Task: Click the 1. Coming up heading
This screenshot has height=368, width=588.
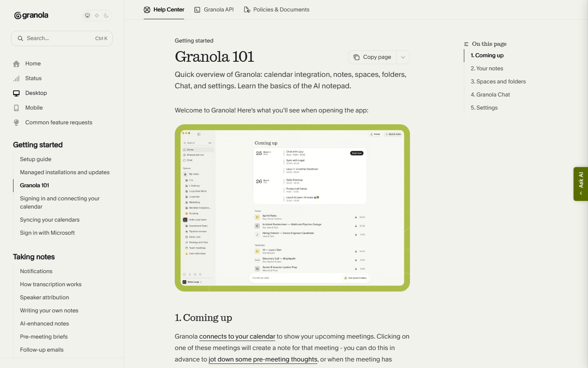Action: 203,318
